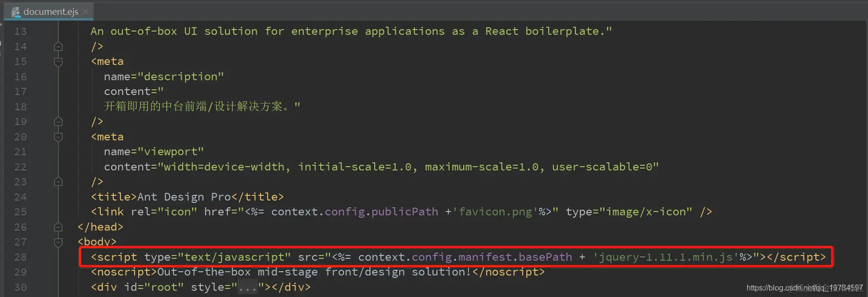Screen dimensions: 868x297
Task: Click id="root" in the div tag
Action: [154, 287]
